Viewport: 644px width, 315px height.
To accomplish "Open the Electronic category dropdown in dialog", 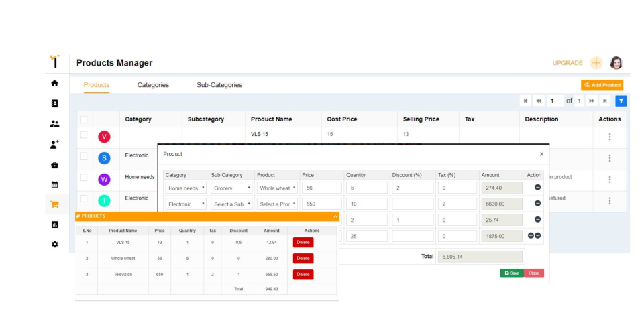I will [x=186, y=204].
